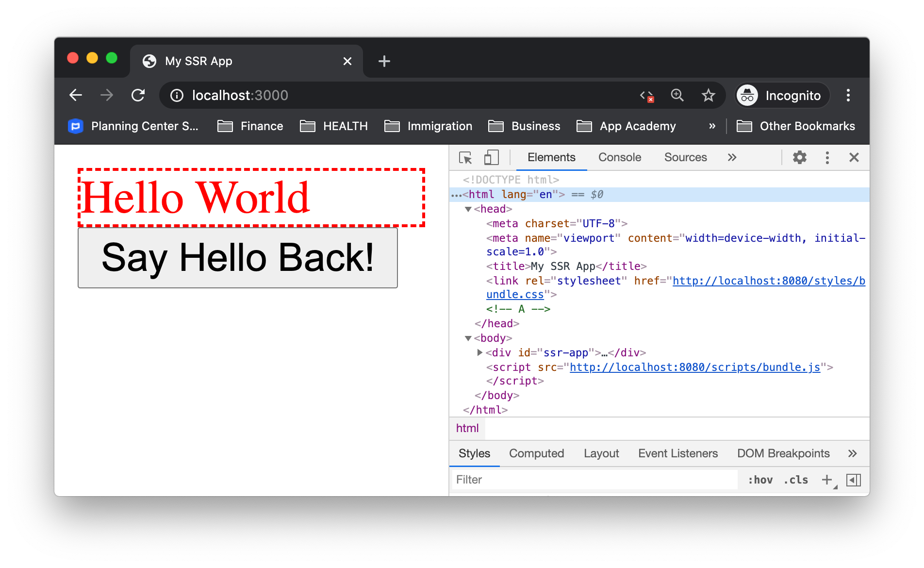Close the My SSR App tab
The height and width of the screenshot is (568, 924).
(x=347, y=61)
